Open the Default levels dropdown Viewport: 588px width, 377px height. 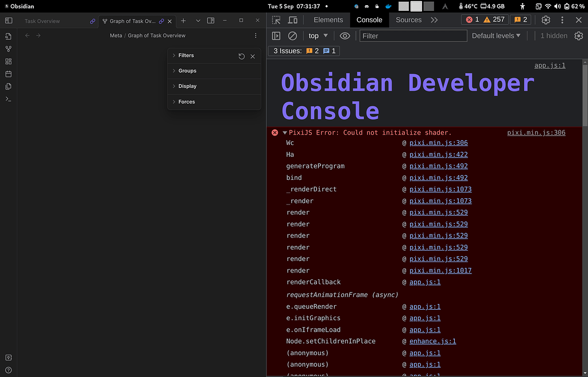pyautogui.click(x=496, y=36)
